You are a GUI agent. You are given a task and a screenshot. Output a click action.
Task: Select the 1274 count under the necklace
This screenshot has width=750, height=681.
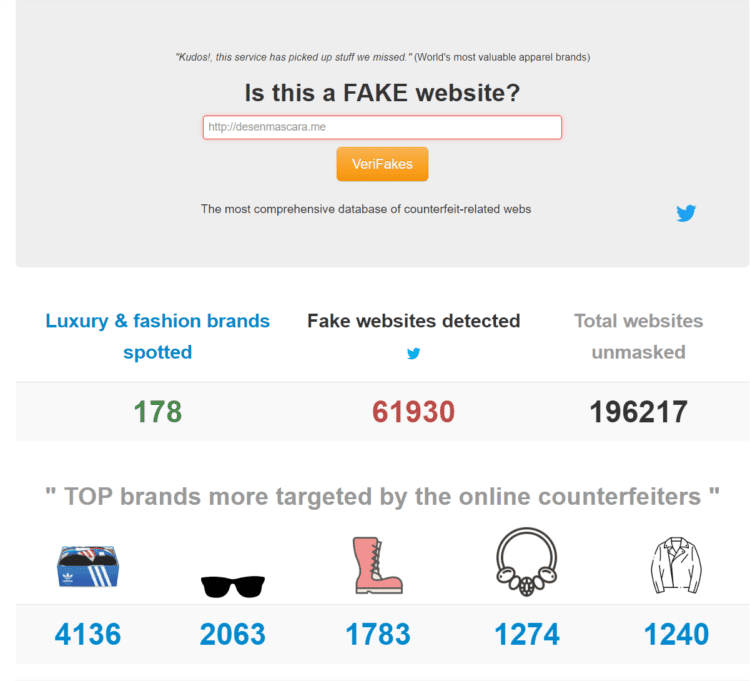point(527,634)
